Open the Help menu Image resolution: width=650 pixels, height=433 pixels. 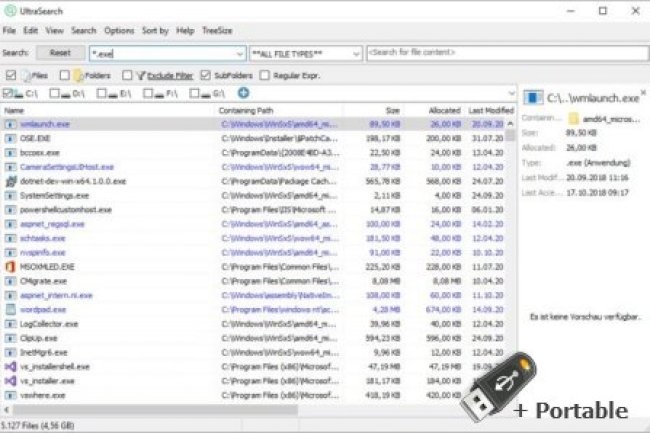(185, 31)
